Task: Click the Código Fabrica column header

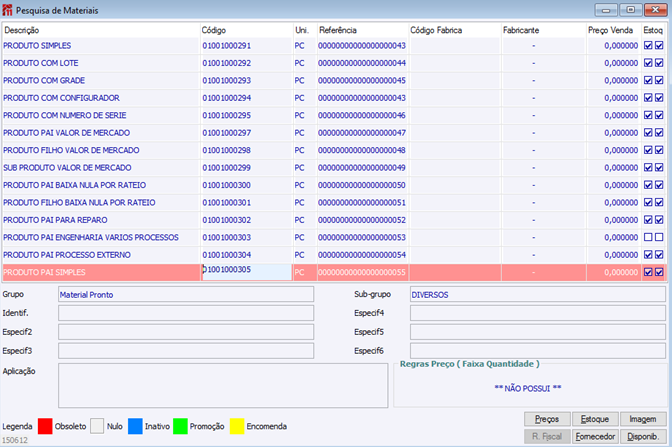Action: coord(455,30)
